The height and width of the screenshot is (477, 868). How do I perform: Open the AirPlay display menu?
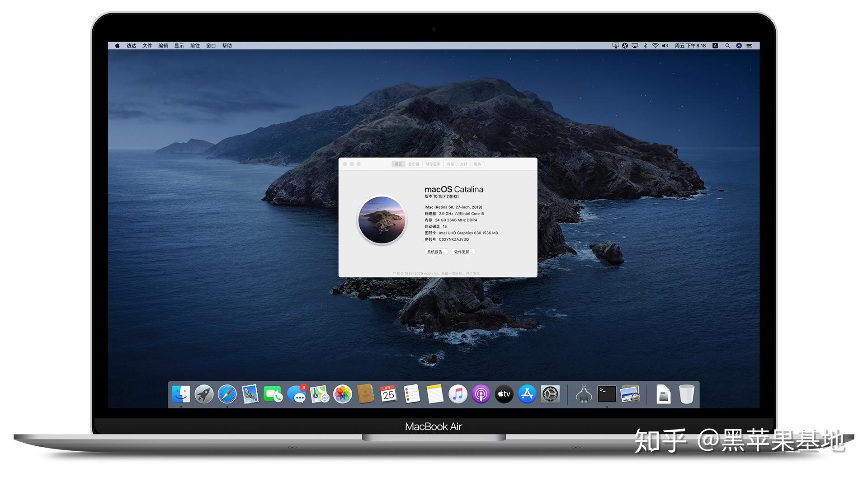tap(635, 46)
